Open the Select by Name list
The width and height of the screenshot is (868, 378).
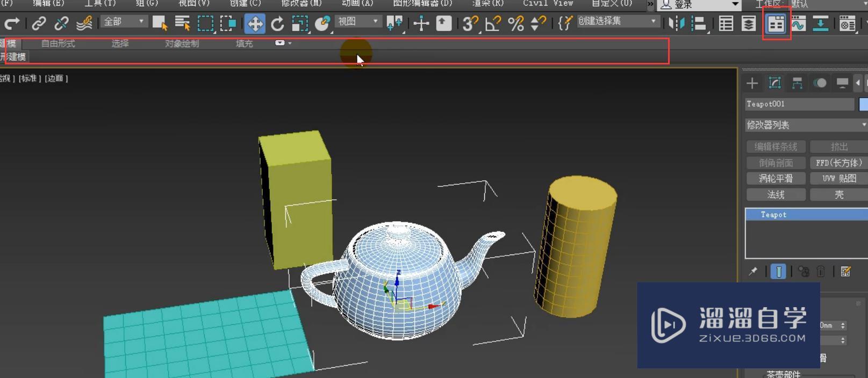[182, 23]
